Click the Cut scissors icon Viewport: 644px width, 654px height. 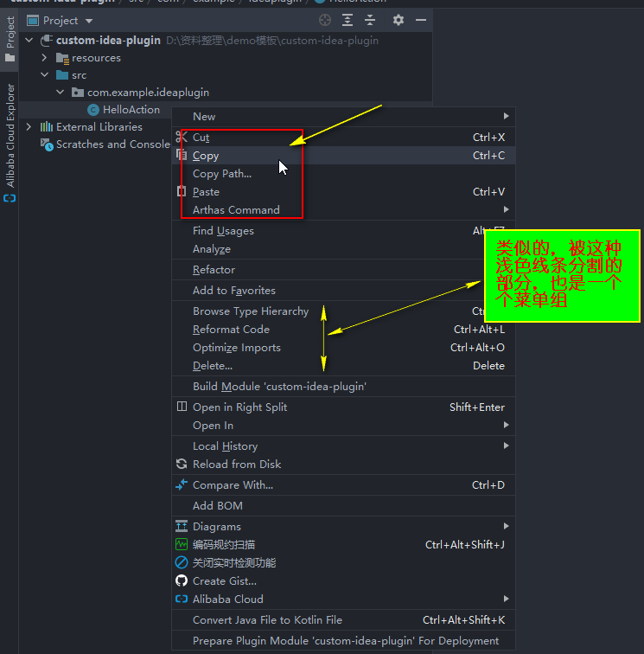point(182,137)
